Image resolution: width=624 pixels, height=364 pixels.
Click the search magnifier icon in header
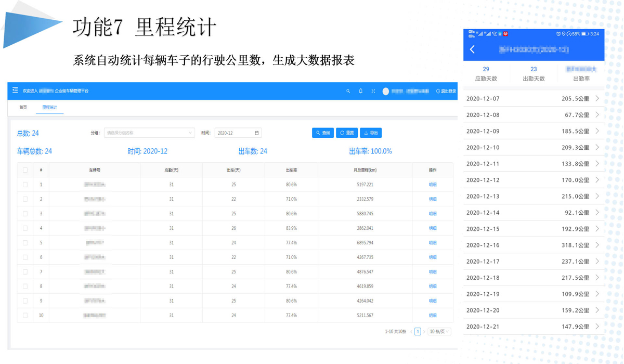348,91
